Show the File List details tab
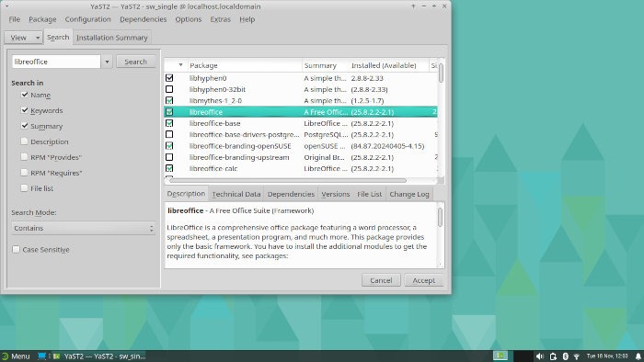Viewport: 644px width, 362px height. click(369, 194)
